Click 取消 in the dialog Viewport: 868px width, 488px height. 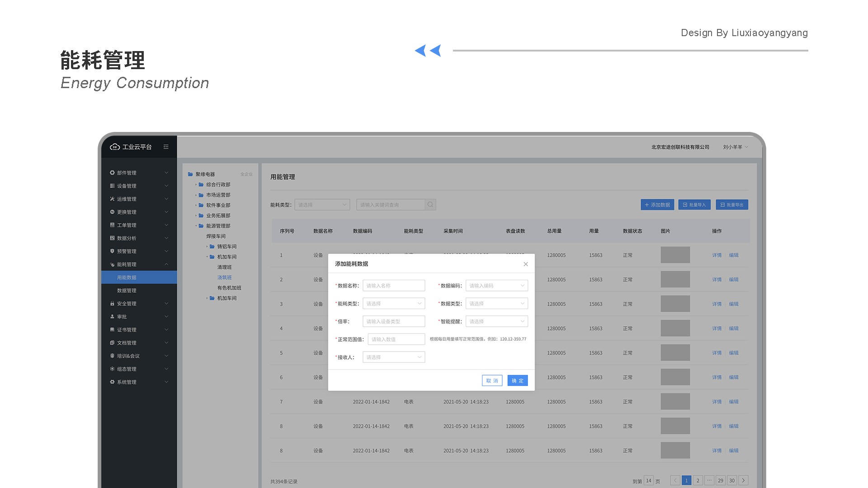pyautogui.click(x=492, y=381)
